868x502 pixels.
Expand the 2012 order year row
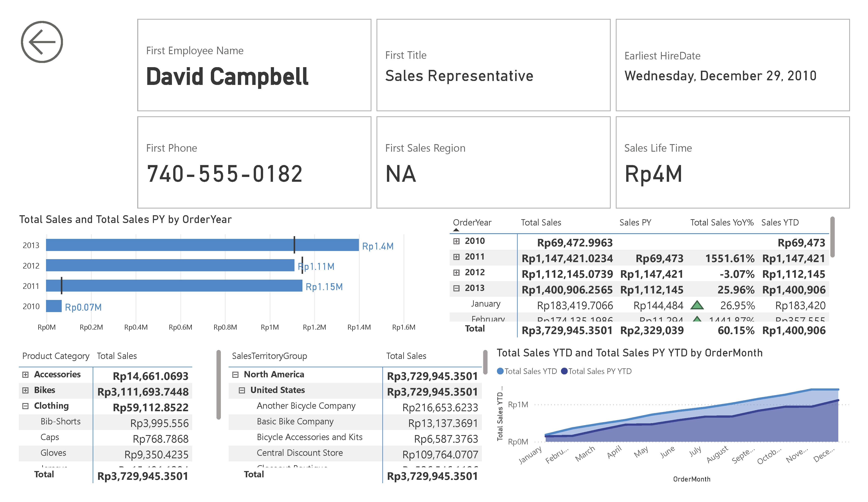(456, 273)
